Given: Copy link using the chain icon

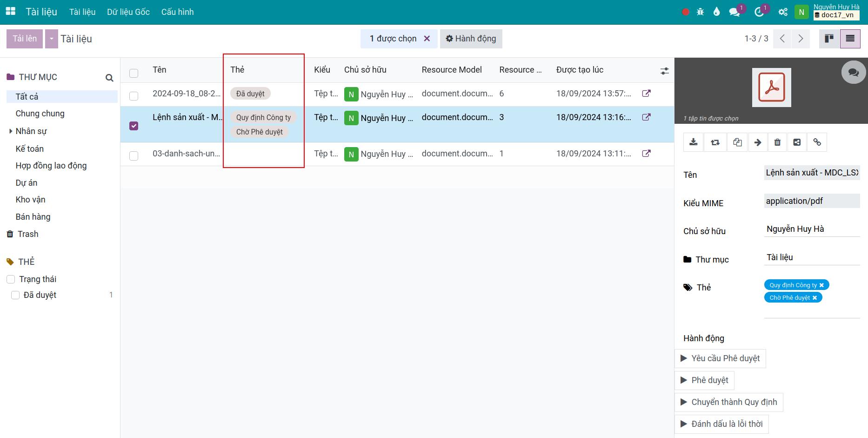Looking at the screenshot, I should tap(817, 142).
